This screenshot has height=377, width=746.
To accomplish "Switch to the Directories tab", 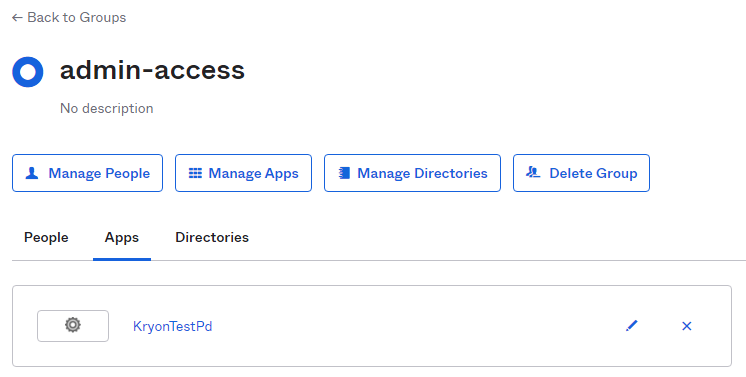I will pyautogui.click(x=212, y=237).
